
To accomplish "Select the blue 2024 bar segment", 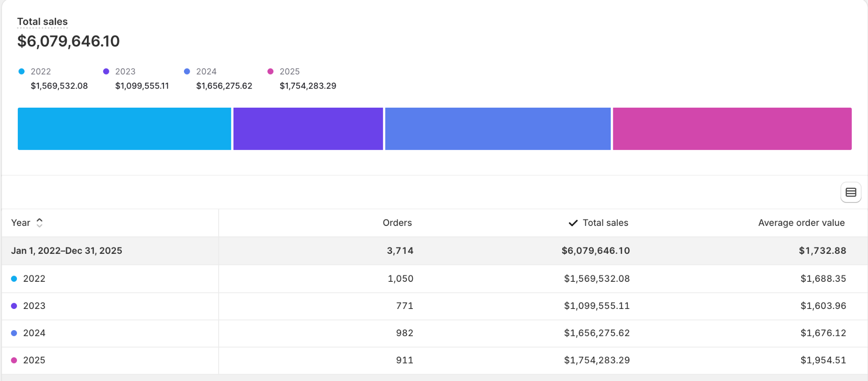I will (498, 129).
